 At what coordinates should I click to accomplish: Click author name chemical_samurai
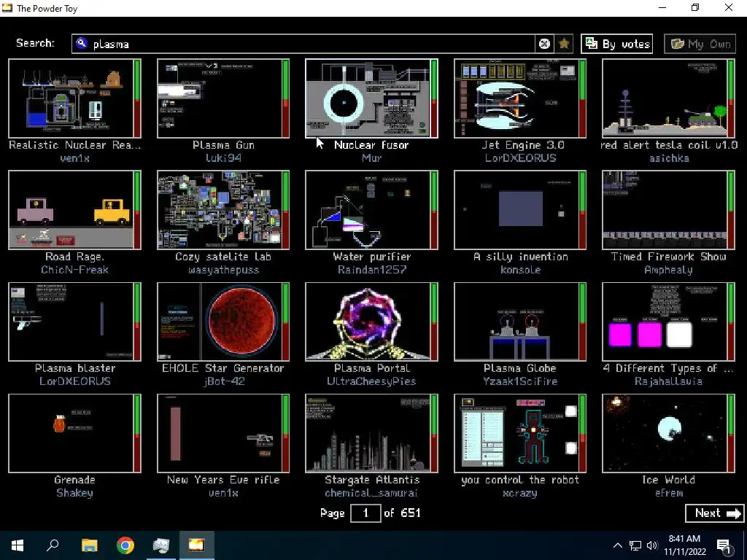[x=371, y=493]
